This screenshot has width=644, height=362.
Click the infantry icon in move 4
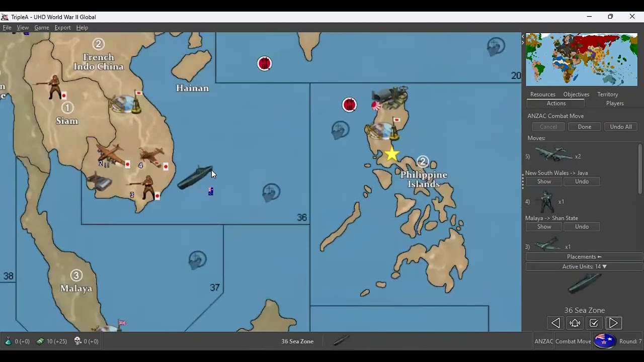click(x=546, y=202)
